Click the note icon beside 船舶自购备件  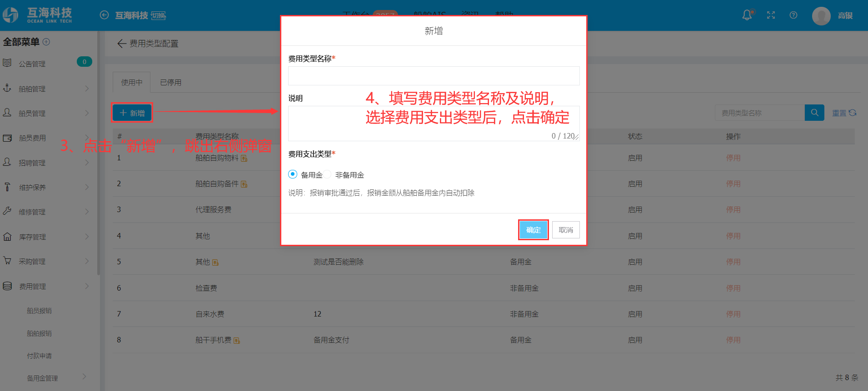tap(244, 184)
